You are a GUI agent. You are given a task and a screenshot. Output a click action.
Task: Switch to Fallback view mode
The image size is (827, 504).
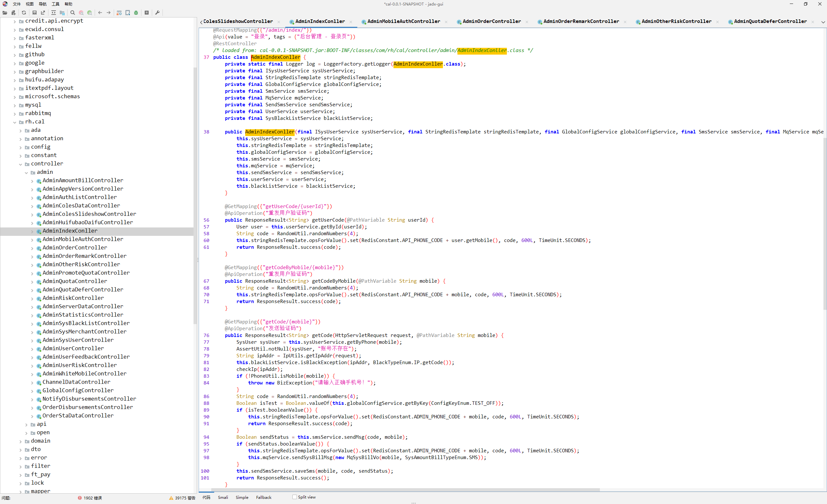264,497
